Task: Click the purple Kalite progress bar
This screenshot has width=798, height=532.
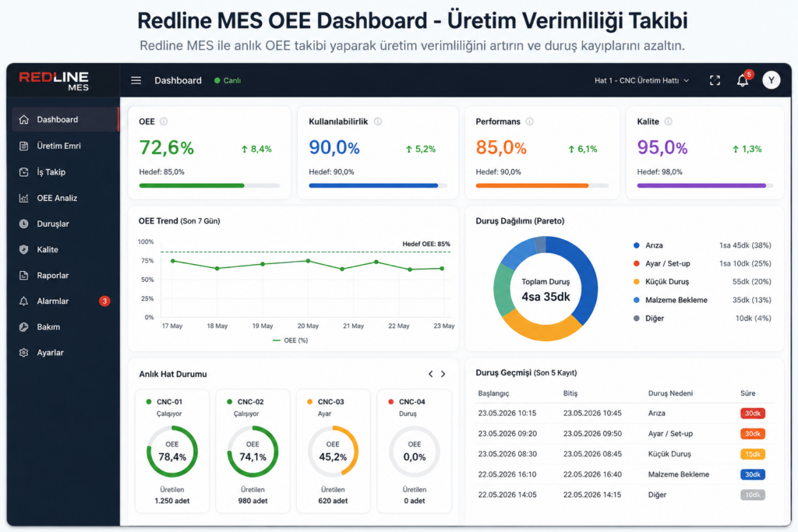Action: [x=704, y=185]
